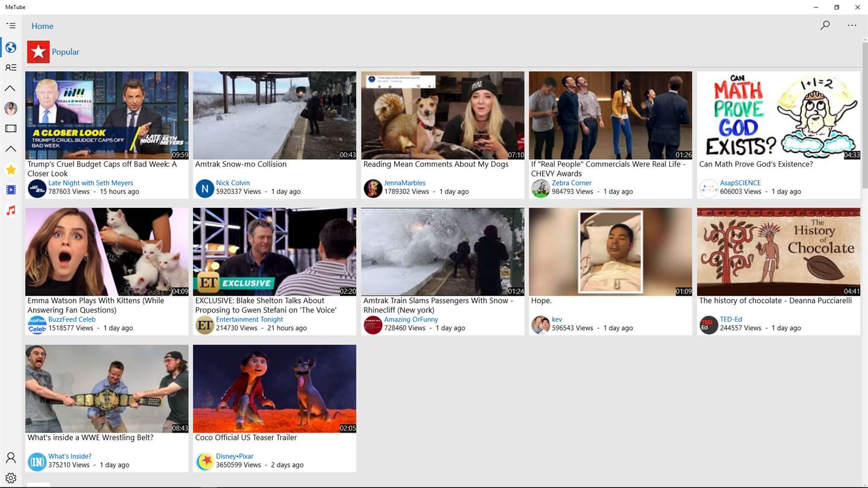868x488 pixels.
Task: Play Can Math Prove God Exists thumbnail
Action: (x=779, y=115)
